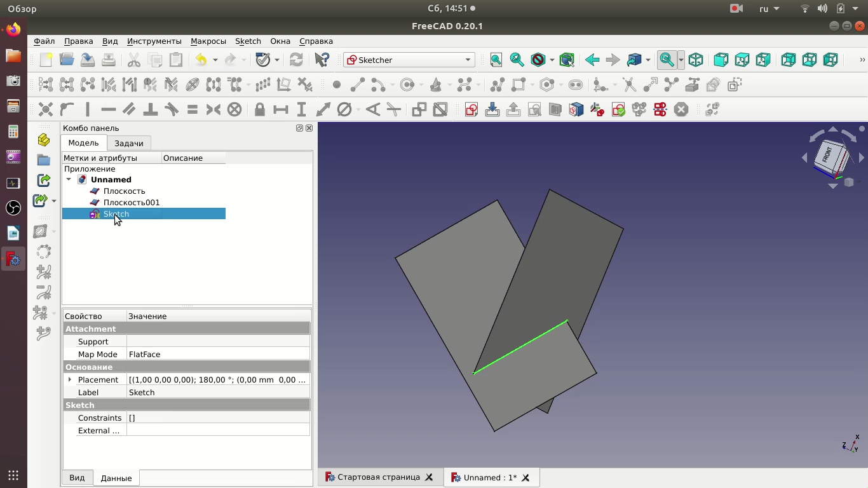
Task: Switch to the Задачи tab
Action: coord(129,143)
